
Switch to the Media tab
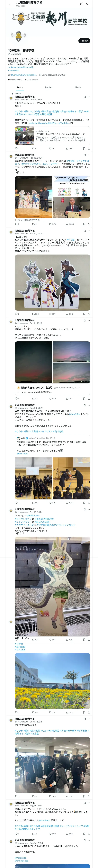click(x=78, y=87)
